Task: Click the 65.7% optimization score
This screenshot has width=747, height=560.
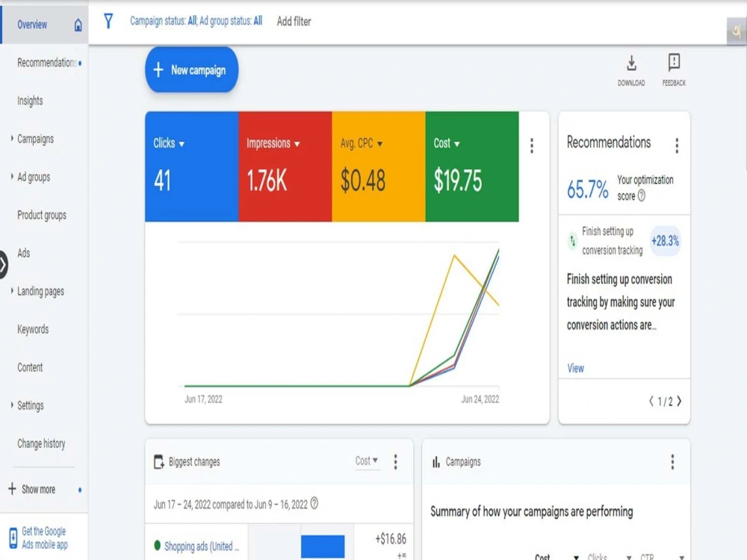Action: click(588, 189)
